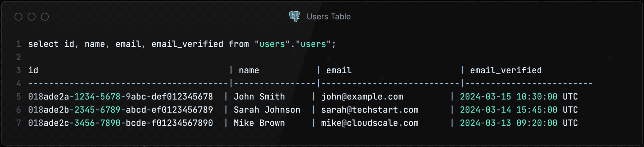Click the sarah@techstart.com email
This screenshot has height=147, width=644.
(370, 110)
